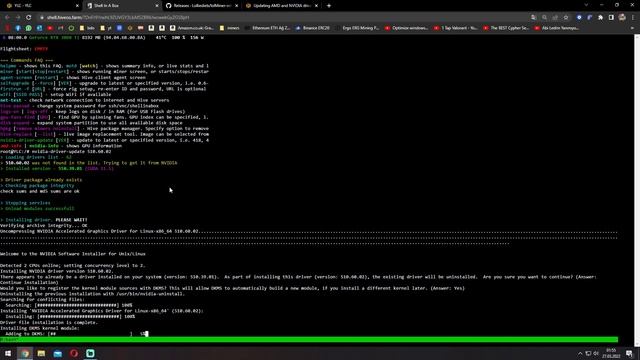Open the Chrome three-dot menu
The height and width of the screenshot is (360, 640).
coord(633,18)
